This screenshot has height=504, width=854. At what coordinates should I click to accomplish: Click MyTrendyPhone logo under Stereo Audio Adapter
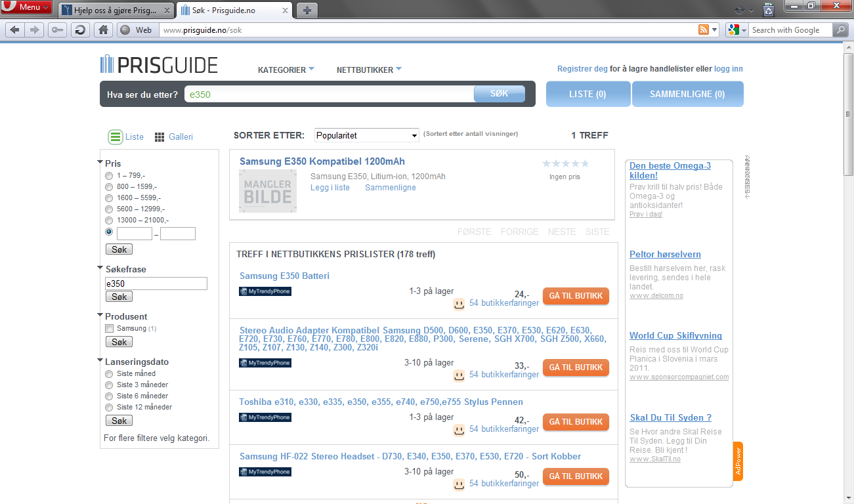tap(265, 363)
